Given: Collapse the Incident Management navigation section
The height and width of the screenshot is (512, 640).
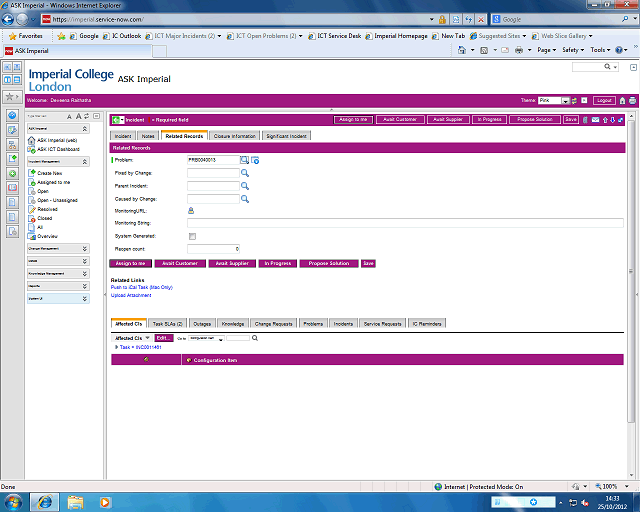Looking at the screenshot, I should click(85, 160).
